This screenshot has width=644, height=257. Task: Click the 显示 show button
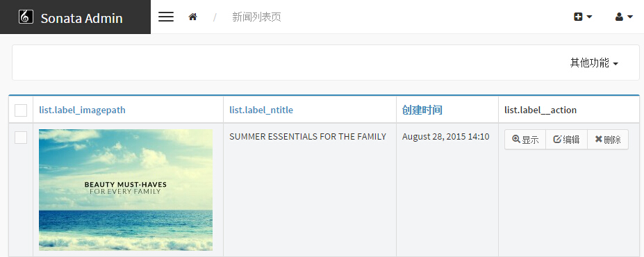point(525,140)
